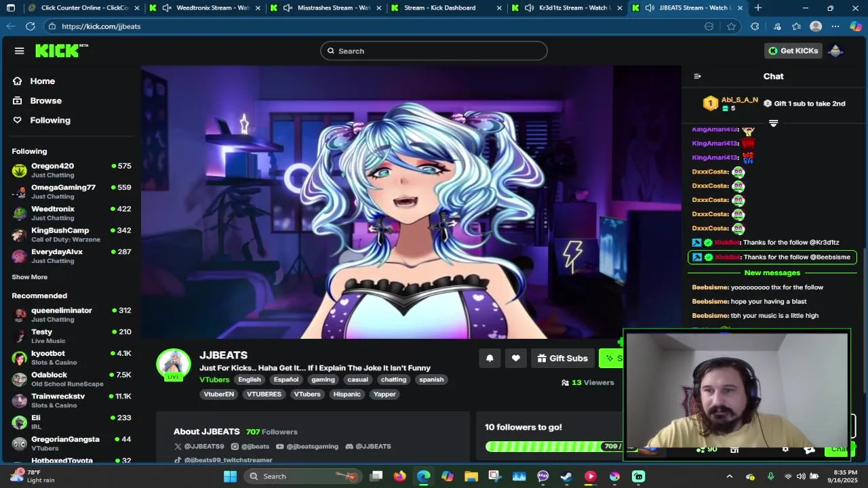
Task: Collapse the chat panel icon
Action: (697, 77)
